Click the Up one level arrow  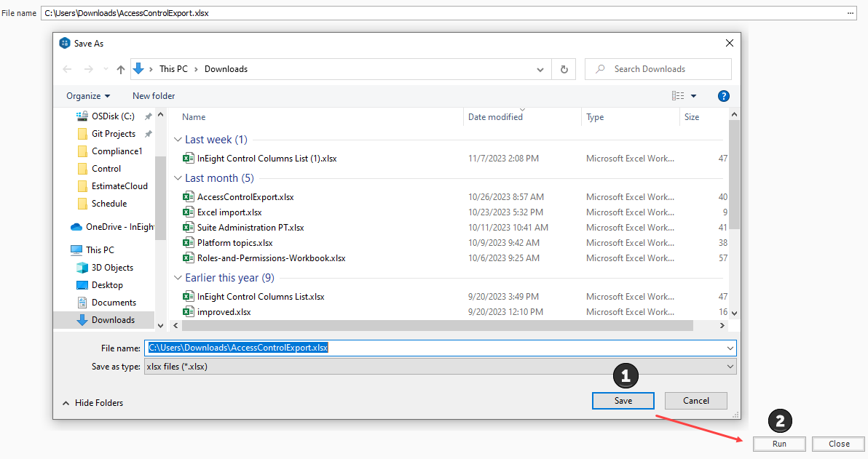point(121,69)
